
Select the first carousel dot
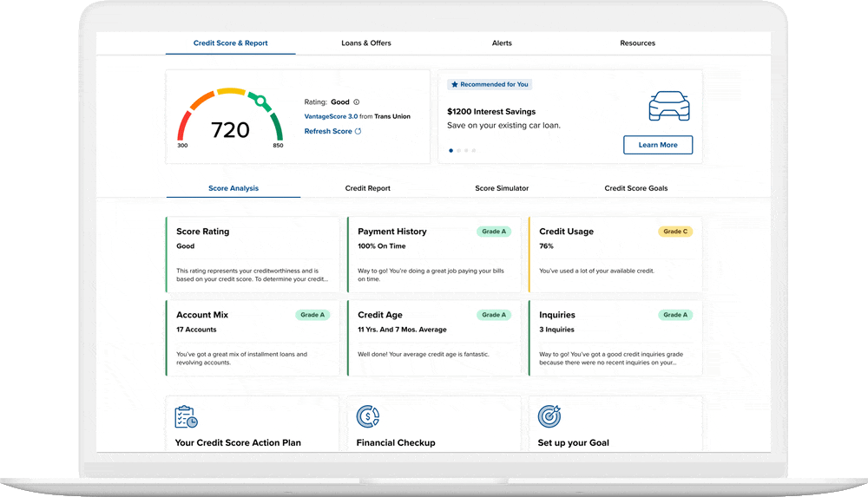pyautogui.click(x=451, y=151)
